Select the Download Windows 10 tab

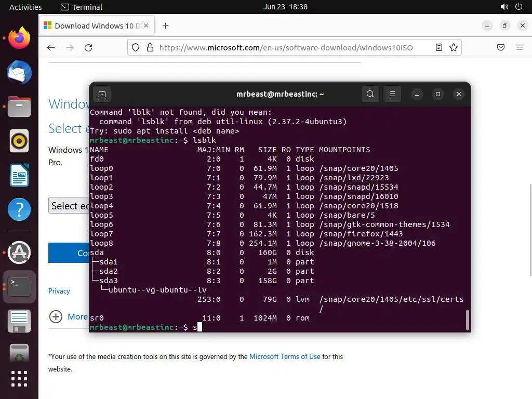pyautogui.click(x=97, y=26)
